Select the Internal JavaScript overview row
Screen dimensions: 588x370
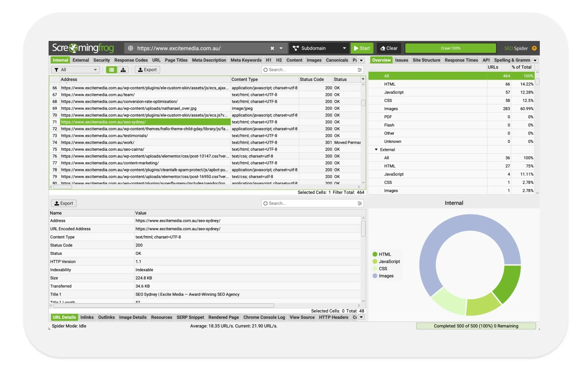pos(451,92)
